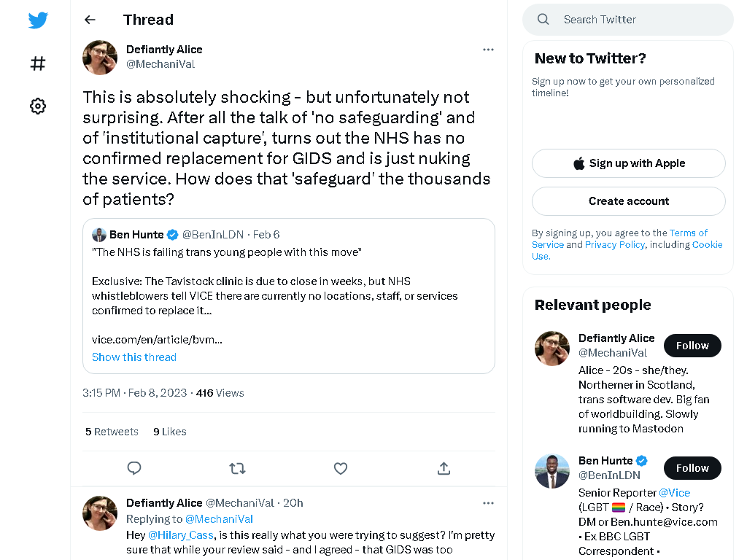Open the Explore hashtag icon
747x560 pixels.
[x=38, y=63]
